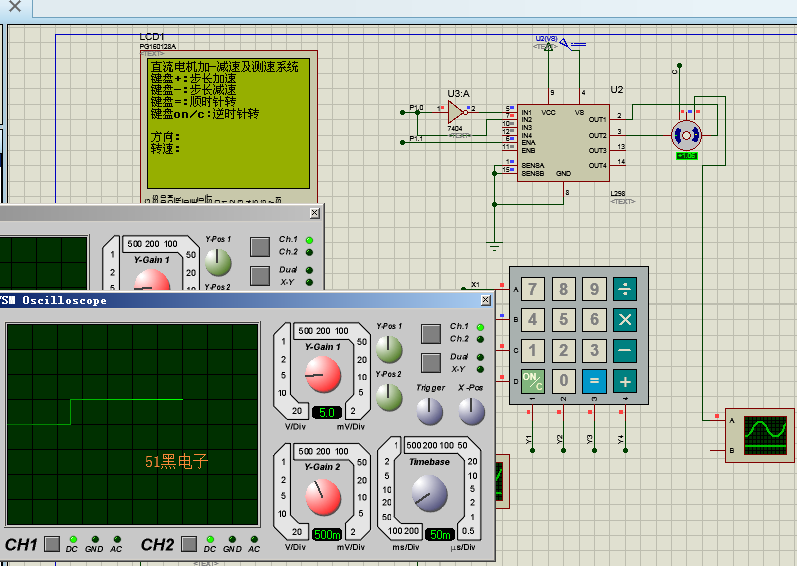Click keypad key 5
Screen dimensions: 797x566
point(563,320)
